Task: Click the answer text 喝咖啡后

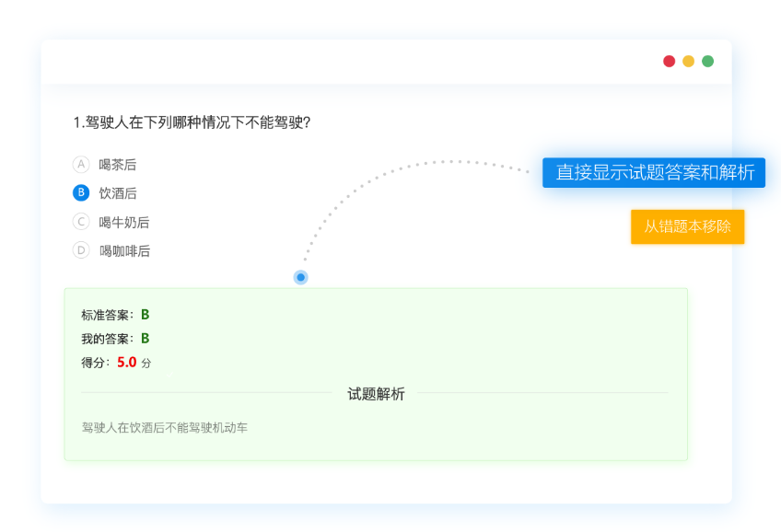Action: tap(124, 250)
